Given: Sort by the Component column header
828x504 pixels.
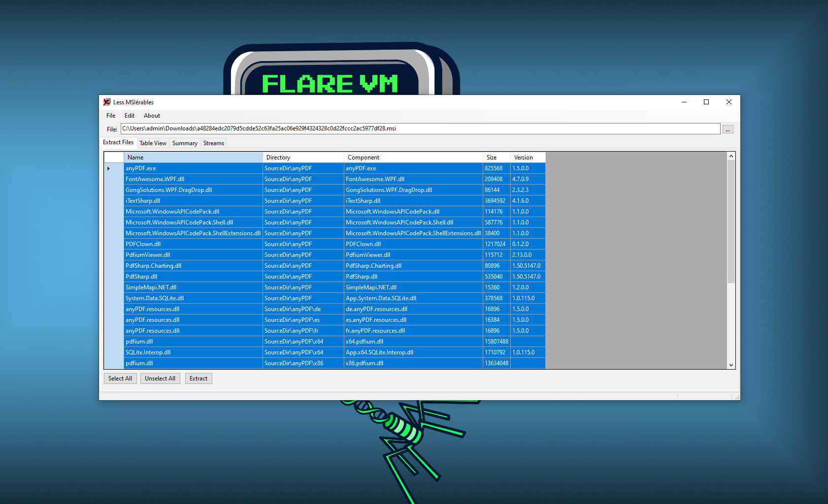Looking at the screenshot, I should coord(413,157).
